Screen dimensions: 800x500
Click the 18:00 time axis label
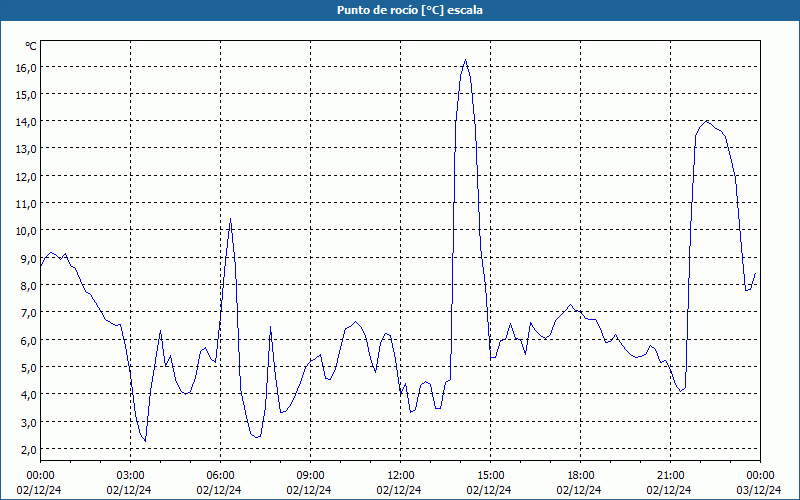click(581, 476)
